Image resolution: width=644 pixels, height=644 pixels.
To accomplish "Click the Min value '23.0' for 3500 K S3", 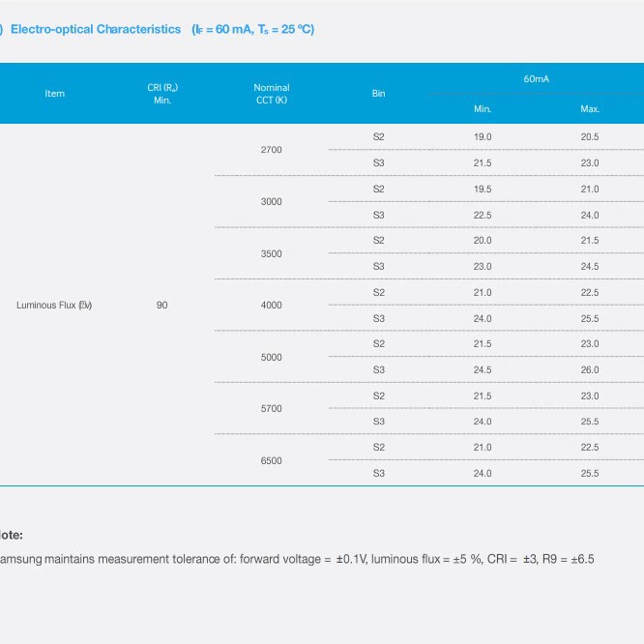I will pyautogui.click(x=483, y=267).
